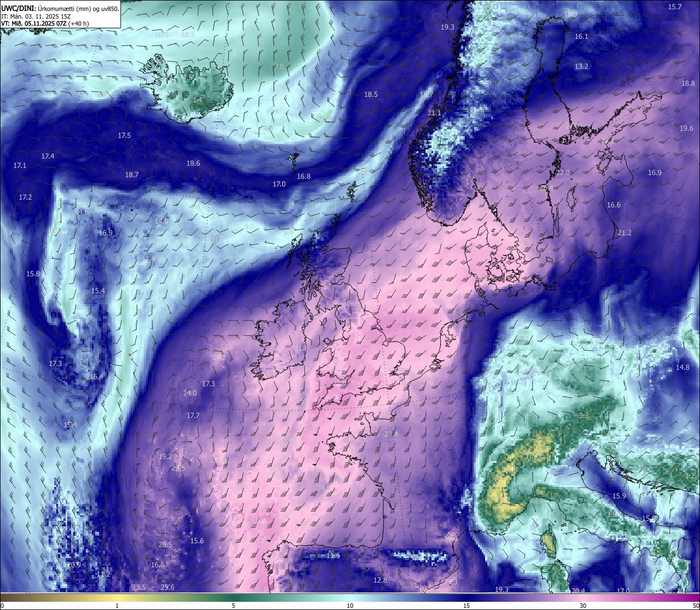Click the 14.8 value at the right edge
This screenshot has height=610, width=700.
682,368
